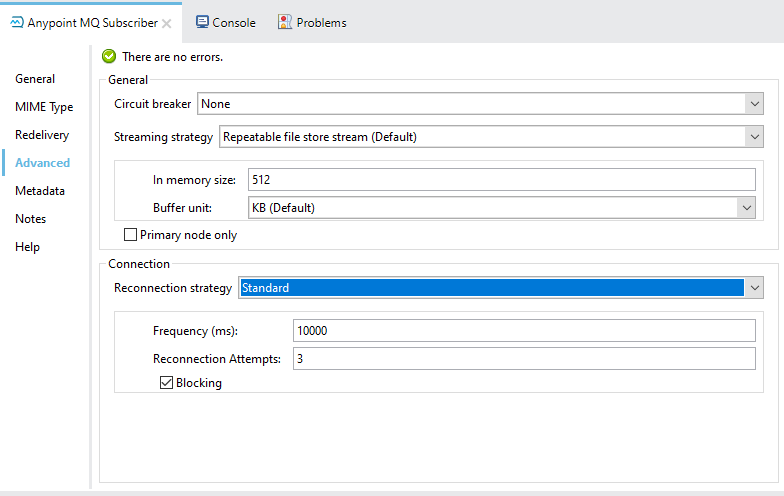Select the Redelivery section

point(42,135)
